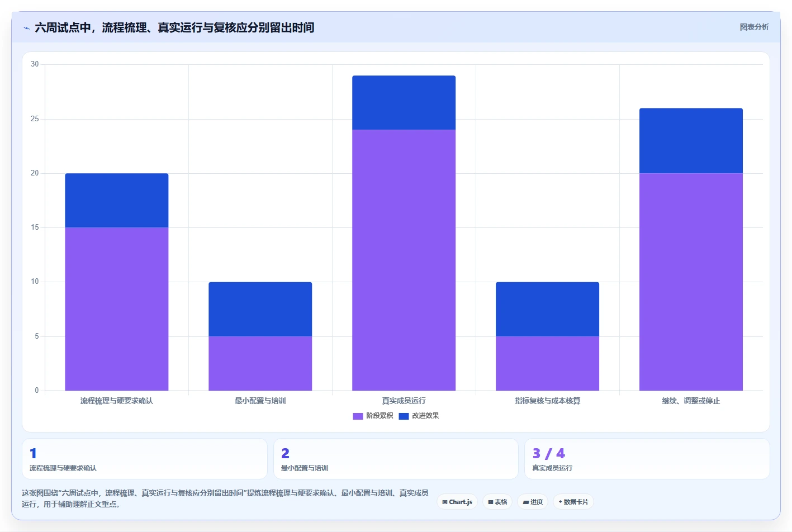
Task: Click the y-axis value 15
Action: pyautogui.click(x=35, y=227)
